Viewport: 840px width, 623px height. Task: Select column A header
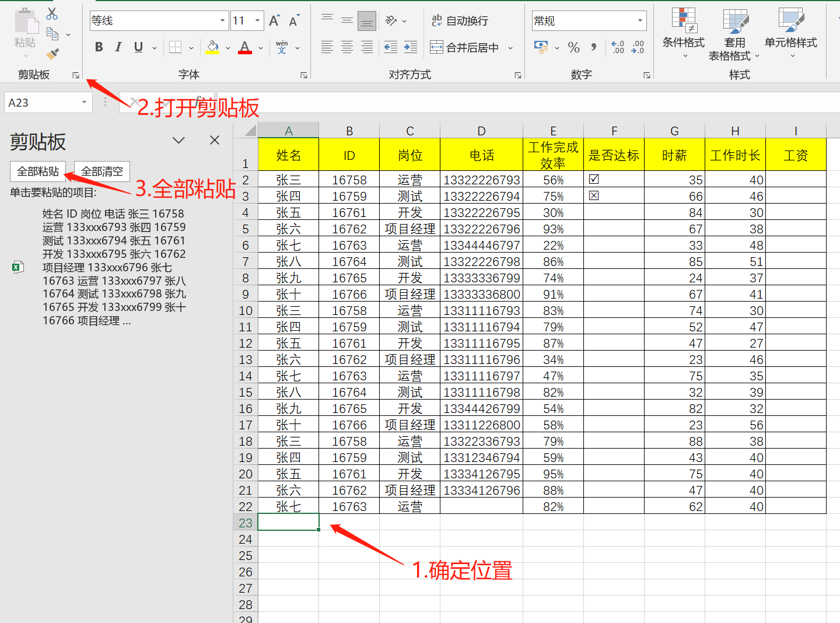tap(289, 131)
